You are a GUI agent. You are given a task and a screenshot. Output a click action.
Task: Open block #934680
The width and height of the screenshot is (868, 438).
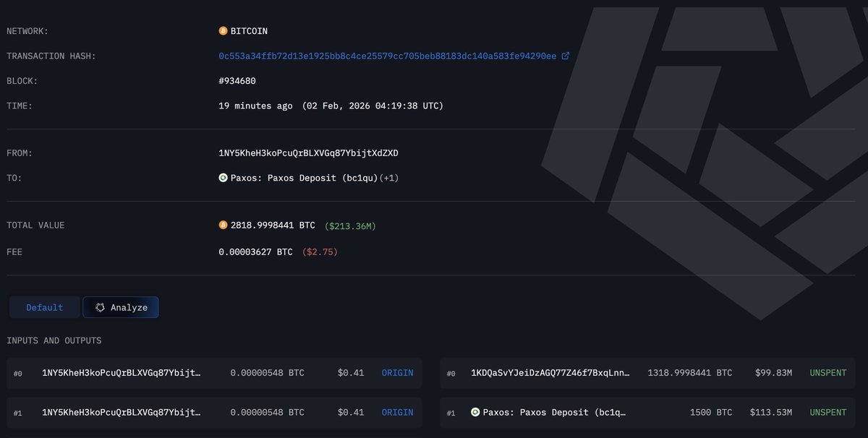click(237, 81)
